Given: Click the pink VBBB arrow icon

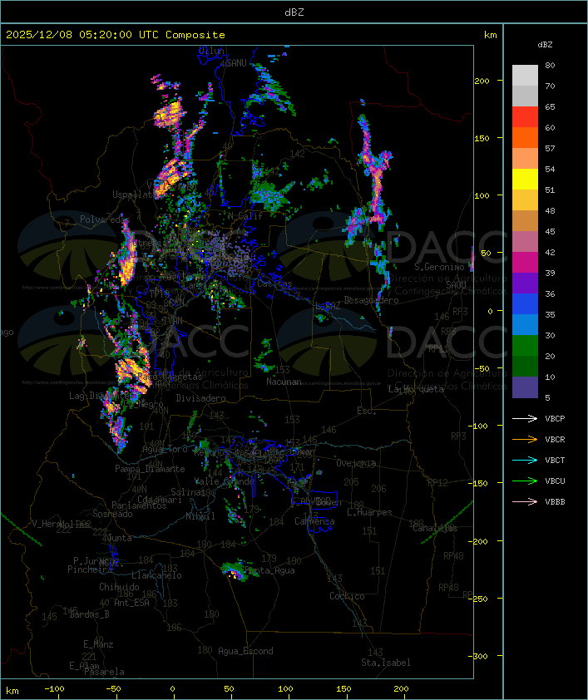Looking at the screenshot, I should [525, 501].
